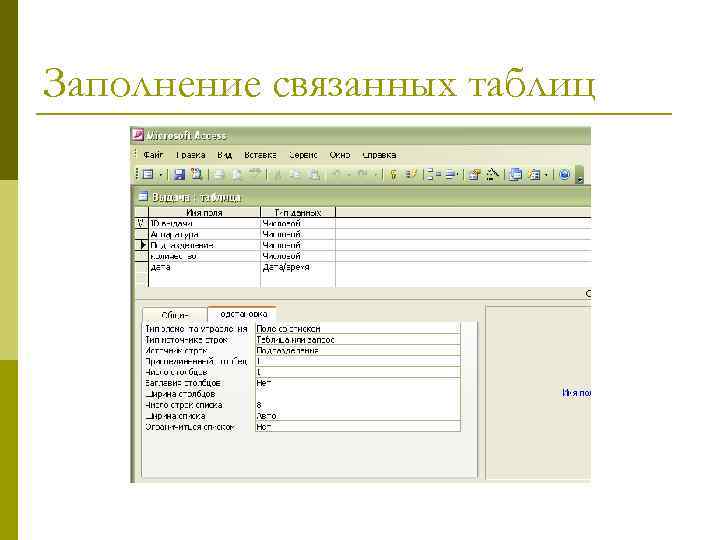This screenshot has width=720, height=540.
Task: Select the ID выдачи field name cell
Action: pos(204,223)
